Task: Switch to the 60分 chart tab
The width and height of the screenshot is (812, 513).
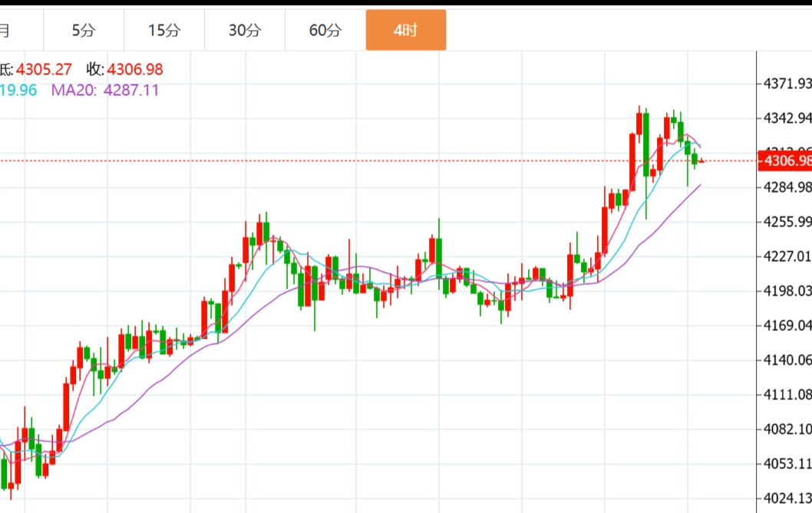Action: [325, 31]
